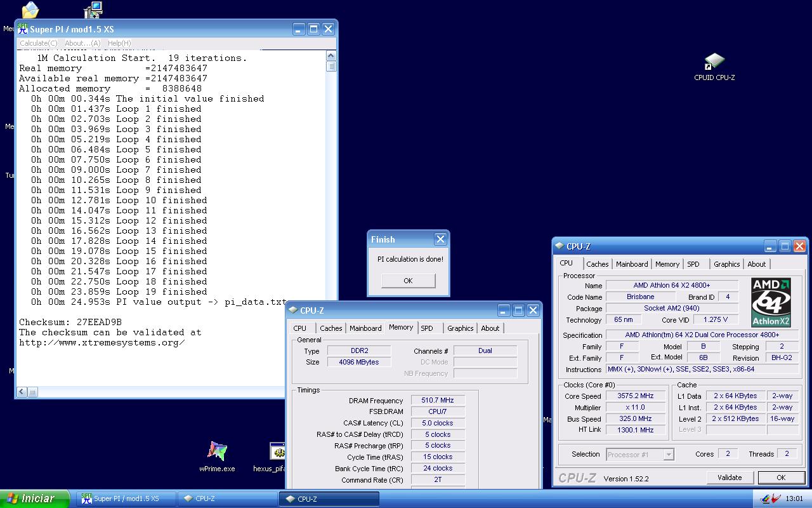Click the Super PI vertical scrollbar thumb
812x508 pixels.
(331, 66)
